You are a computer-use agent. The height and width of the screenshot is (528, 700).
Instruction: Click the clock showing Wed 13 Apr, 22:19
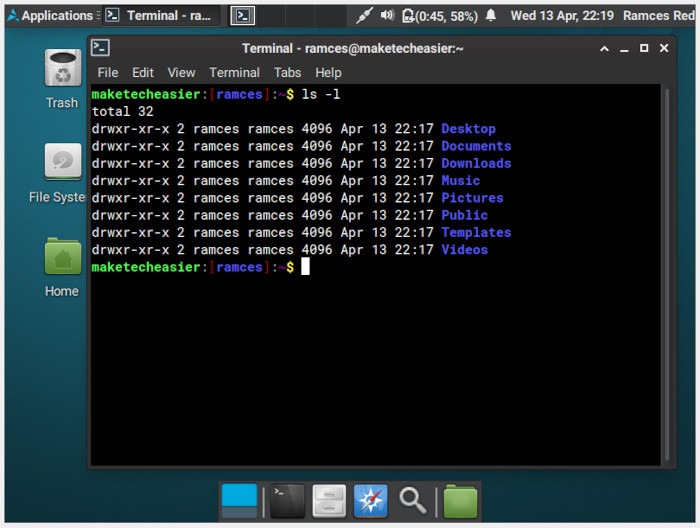pyautogui.click(x=562, y=16)
